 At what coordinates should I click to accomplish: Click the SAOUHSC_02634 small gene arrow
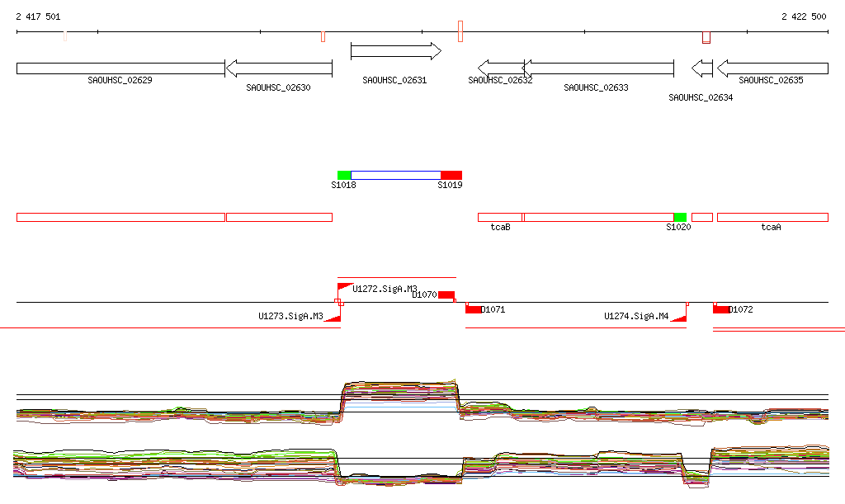[x=702, y=68]
